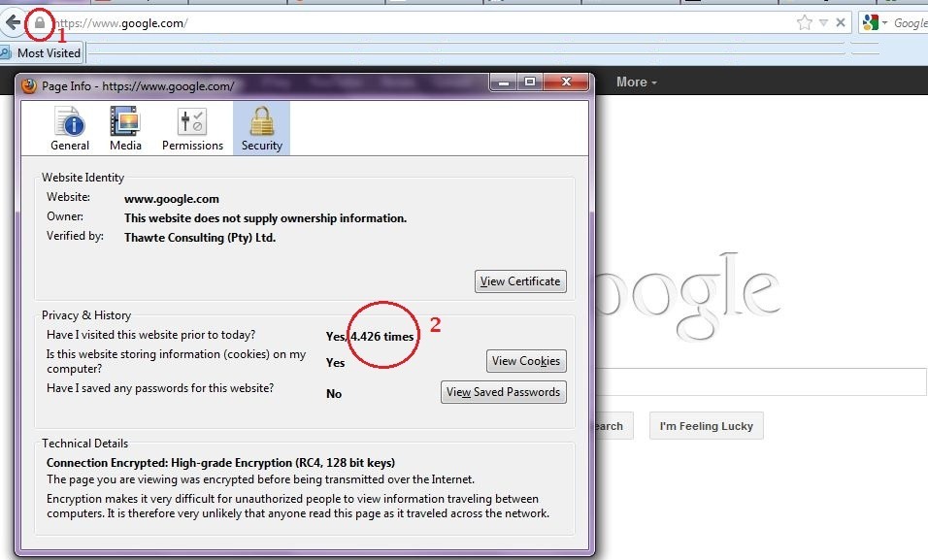Click the '4.426 times' visit count
This screenshot has height=560, width=928.
(382, 336)
